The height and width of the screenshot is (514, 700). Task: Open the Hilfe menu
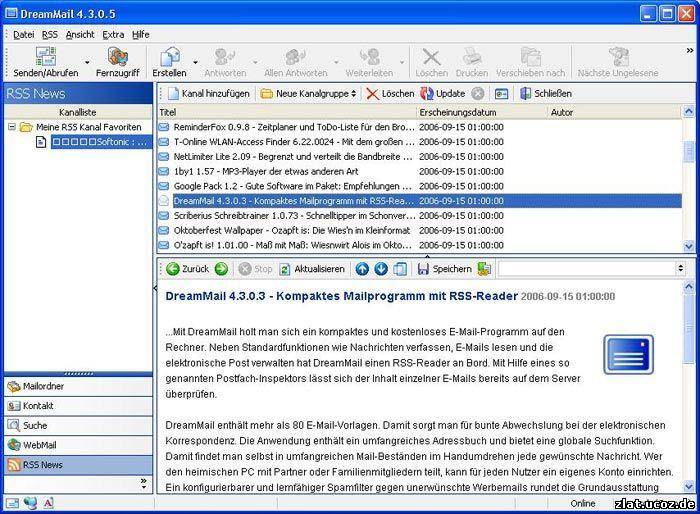coord(141,34)
